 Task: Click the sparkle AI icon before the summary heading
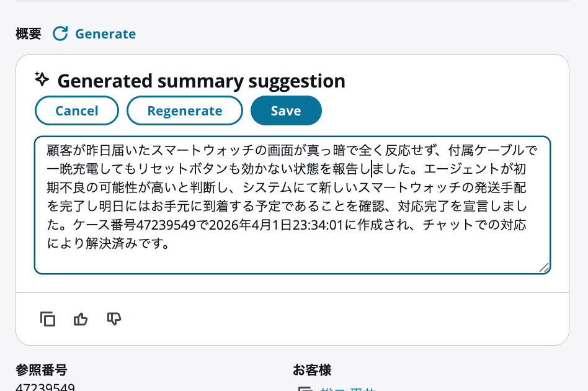pyautogui.click(x=41, y=79)
